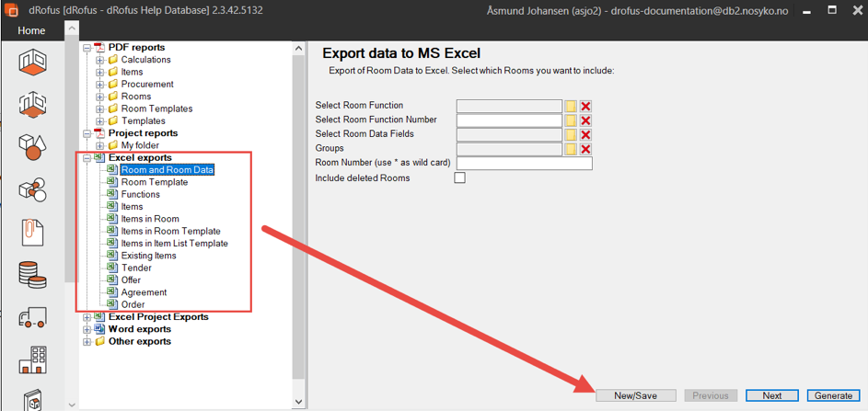The height and width of the screenshot is (411, 868).
Task: Click Excel icon beside Tender export
Action: (x=112, y=268)
